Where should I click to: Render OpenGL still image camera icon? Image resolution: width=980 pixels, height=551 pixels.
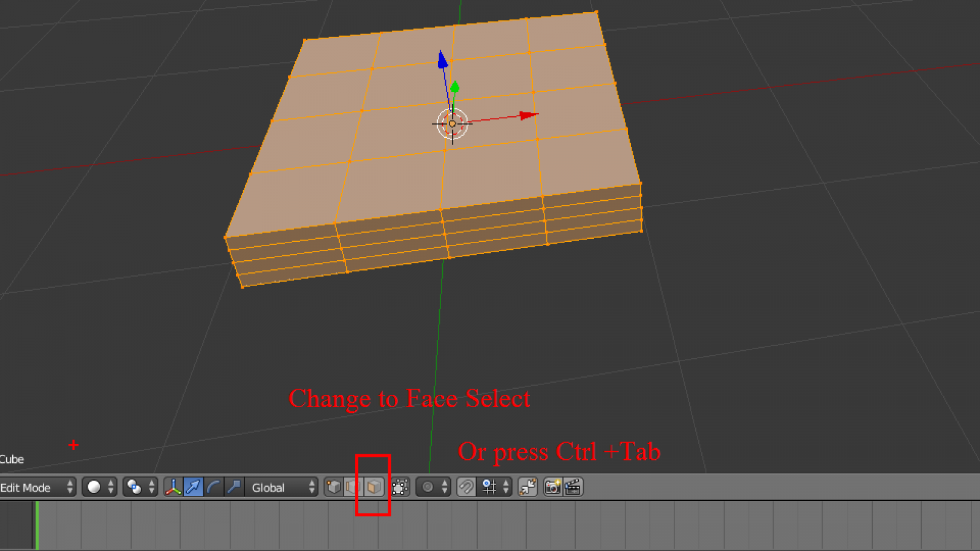553,487
